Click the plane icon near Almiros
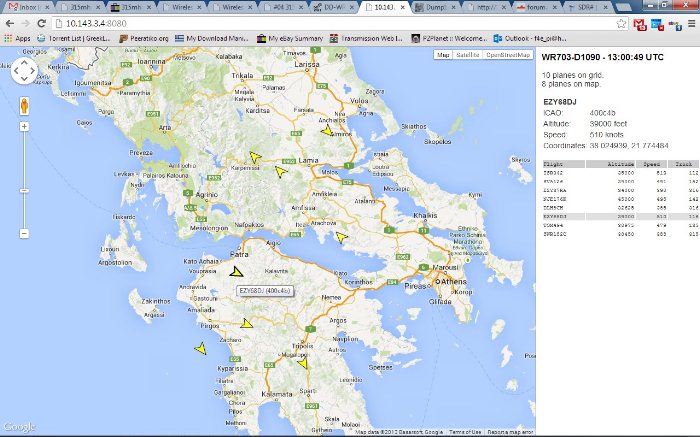Viewport: 700px width, 437px height. click(326, 130)
